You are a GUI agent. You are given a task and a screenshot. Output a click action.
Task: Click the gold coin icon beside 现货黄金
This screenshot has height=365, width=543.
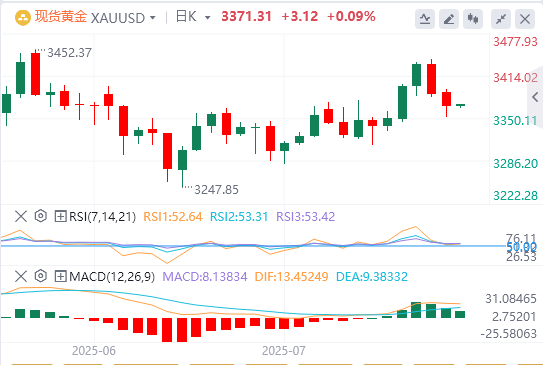coord(23,18)
